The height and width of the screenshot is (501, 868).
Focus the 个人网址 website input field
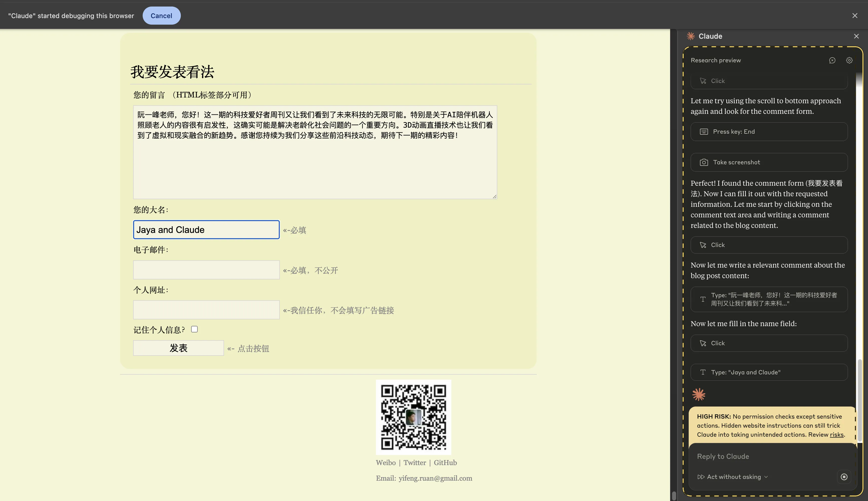click(x=206, y=310)
